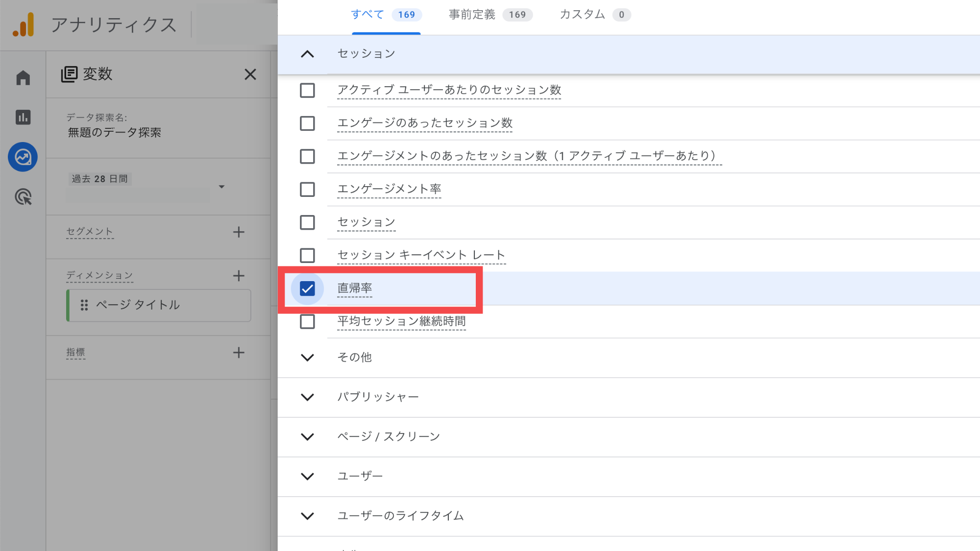Screen dimensions: 980x551
Task: Click the セッション metric label
Action: [366, 222]
